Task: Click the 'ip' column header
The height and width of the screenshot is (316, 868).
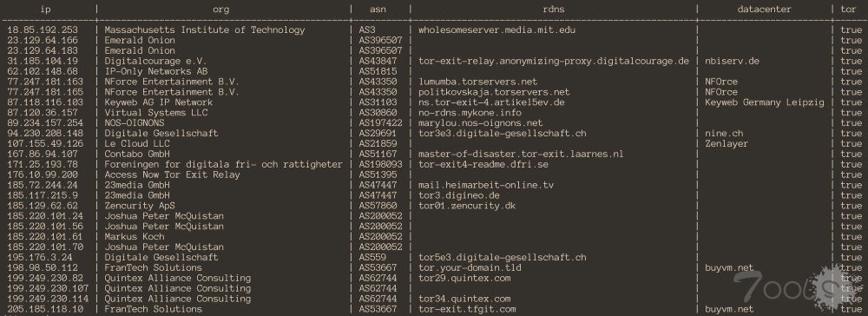Action: pyautogui.click(x=45, y=10)
